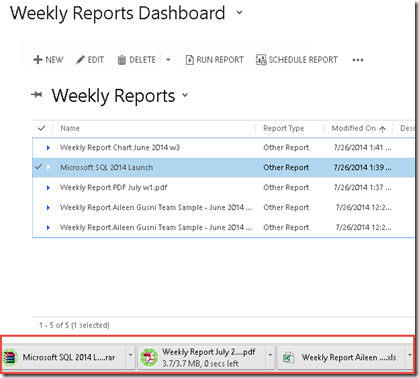The height and width of the screenshot is (378, 419).
Task: Open the more commands ellipsis menu
Action: [358, 60]
